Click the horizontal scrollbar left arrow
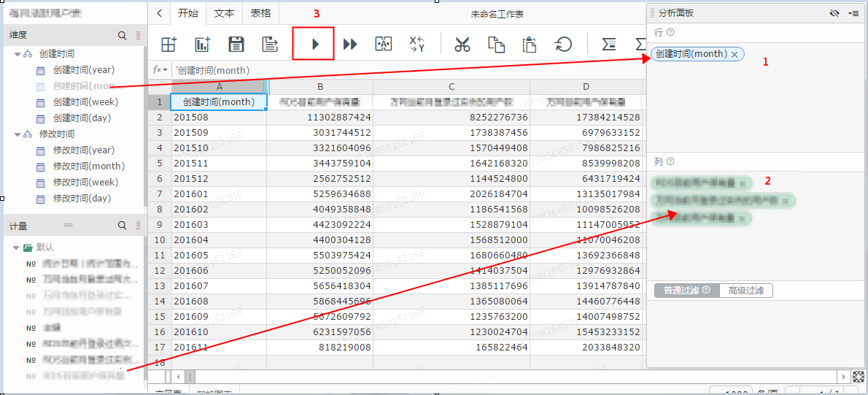This screenshot has width=868, height=395. click(179, 377)
